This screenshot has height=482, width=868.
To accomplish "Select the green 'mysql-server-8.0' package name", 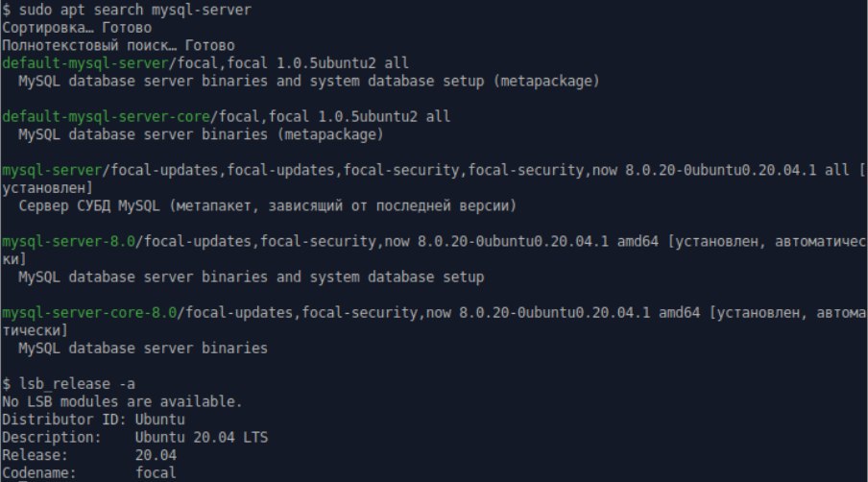I will tap(68, 241).
